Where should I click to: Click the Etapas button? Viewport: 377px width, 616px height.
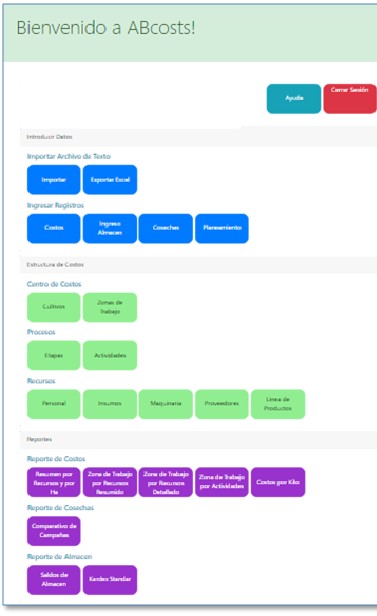tap(53, 355)
